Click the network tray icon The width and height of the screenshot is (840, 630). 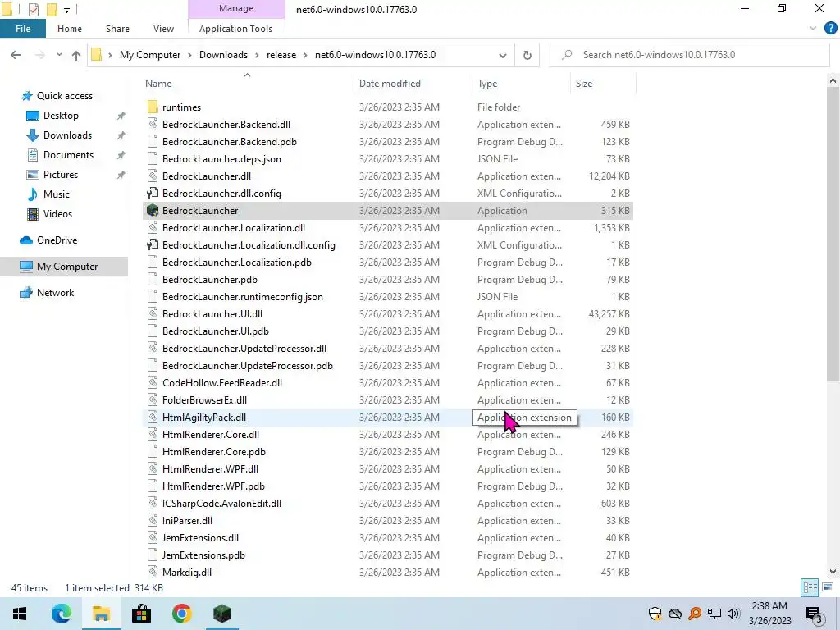coord(714,614)
